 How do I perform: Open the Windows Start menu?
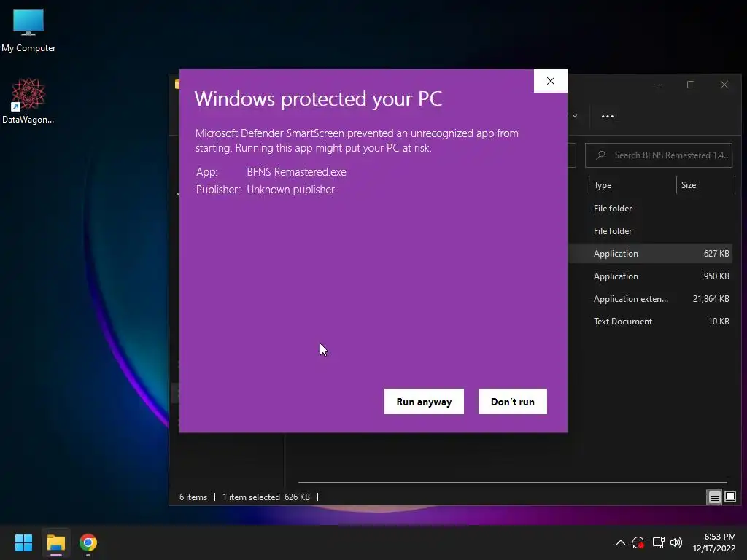pyautogui.click(x=23, y=542)
